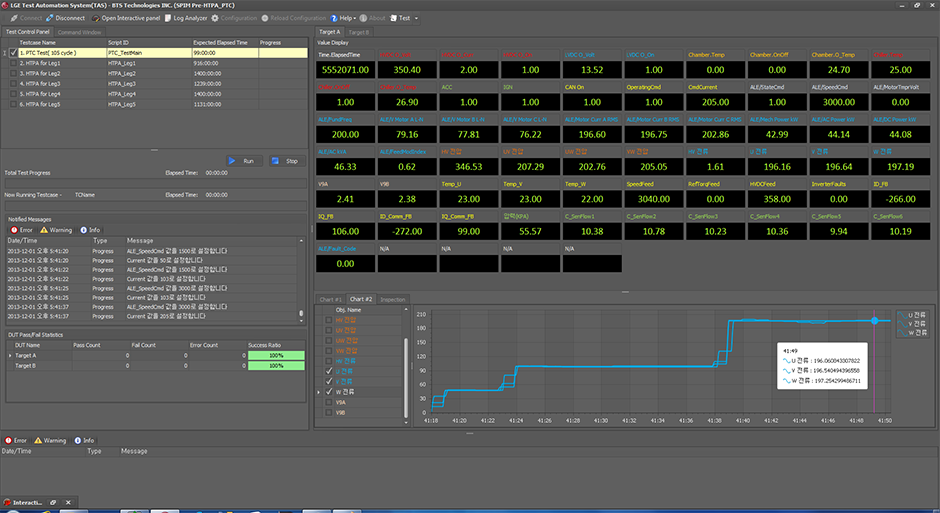Click scroll up arrow in Notified Messages list

tap(301, 240)
